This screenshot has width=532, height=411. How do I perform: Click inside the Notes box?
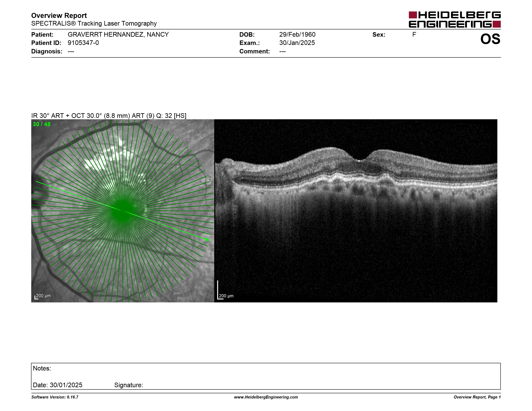pyautogui.click(x=266, y=376)
